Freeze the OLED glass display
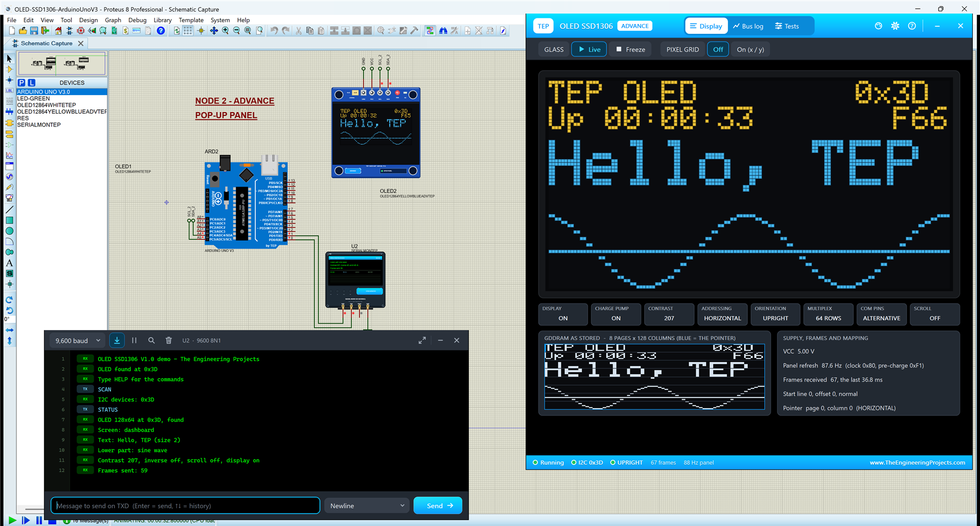This screenshot has width=980, height=526. pos(630,49)
